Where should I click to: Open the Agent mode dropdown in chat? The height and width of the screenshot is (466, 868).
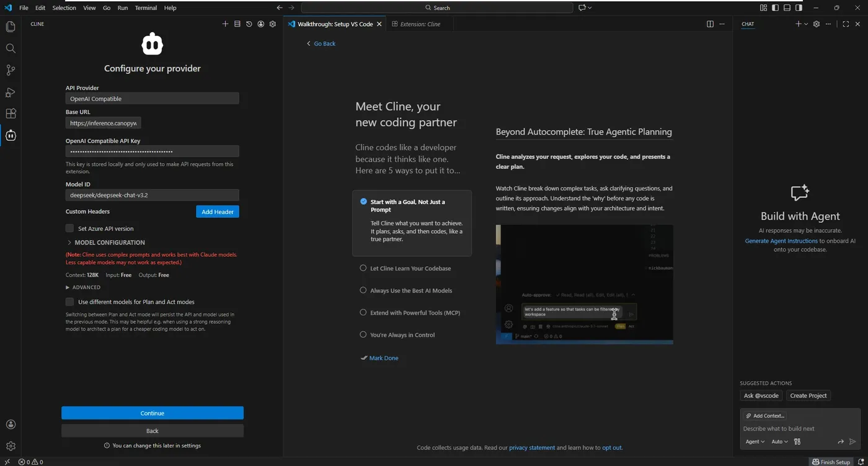[755, 442]
